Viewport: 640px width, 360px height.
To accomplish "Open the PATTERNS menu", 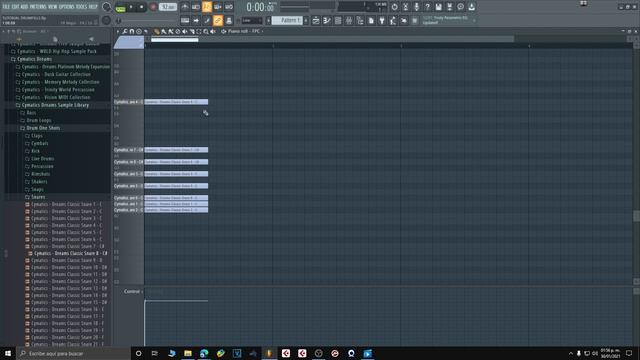I will coord(38,7).
